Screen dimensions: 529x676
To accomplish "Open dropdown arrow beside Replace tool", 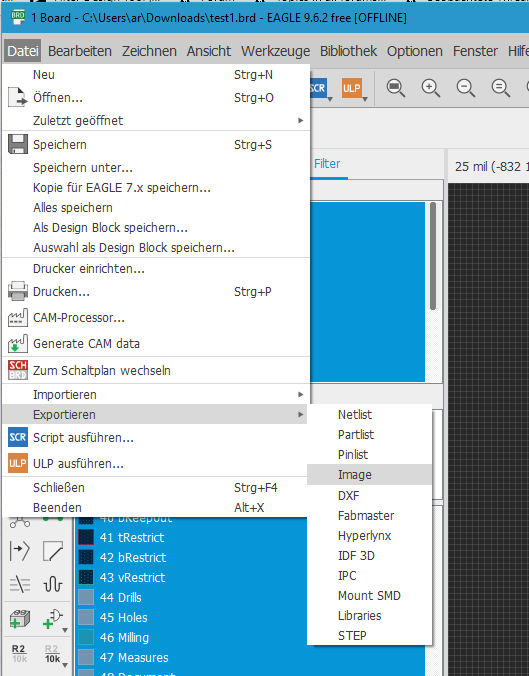I will point(65,630).
